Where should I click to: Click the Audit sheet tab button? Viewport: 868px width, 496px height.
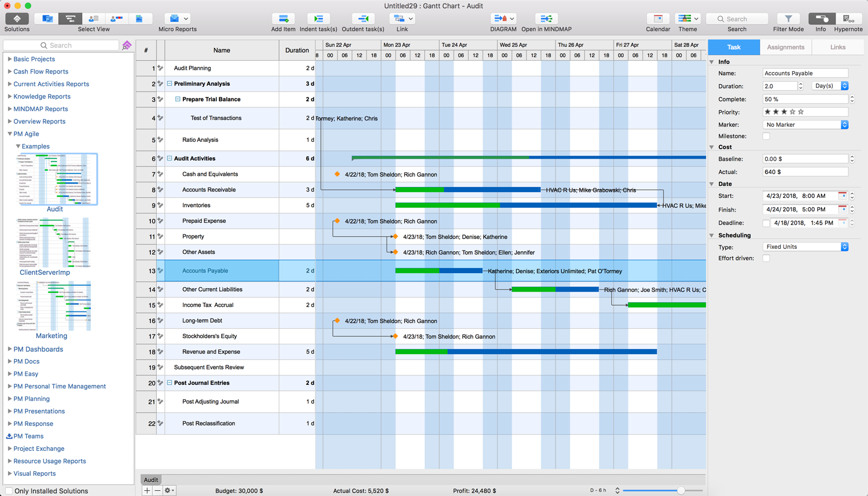click(x=151, y=480)
